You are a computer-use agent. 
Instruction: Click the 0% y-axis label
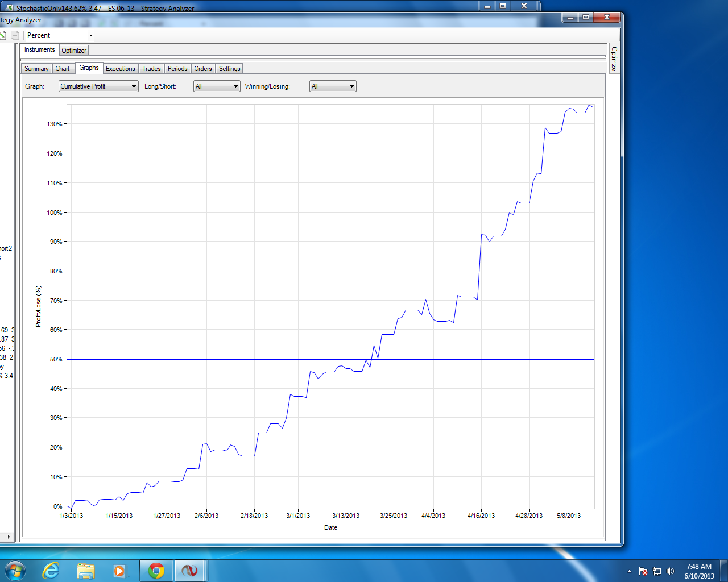click(x=58, y=506)
